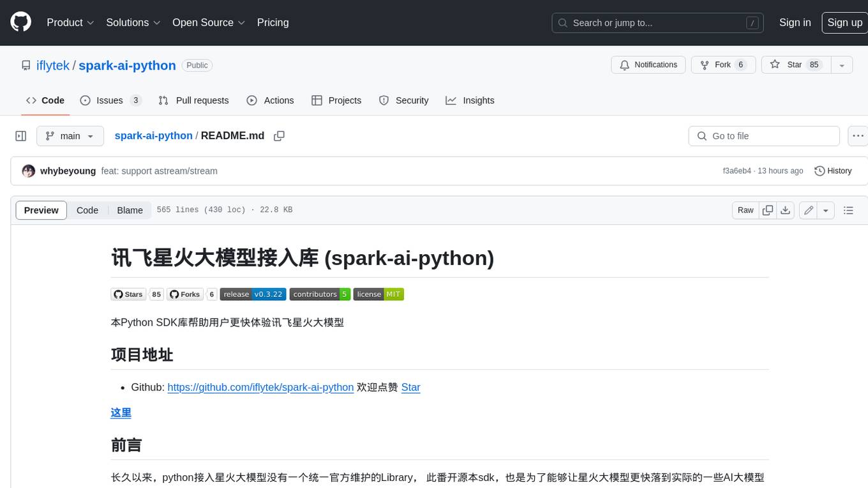Open the main branch selector
Screen dimensions: 868x488
point(70,136)
